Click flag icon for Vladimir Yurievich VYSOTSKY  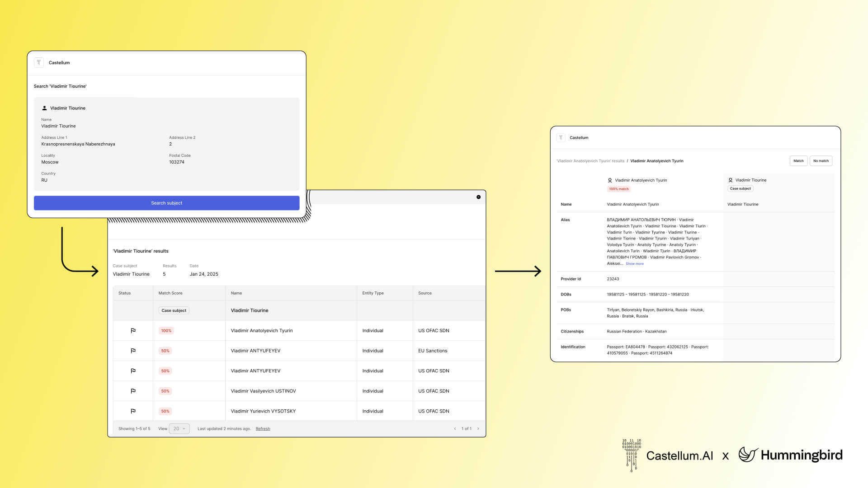(x=133, y=411)
